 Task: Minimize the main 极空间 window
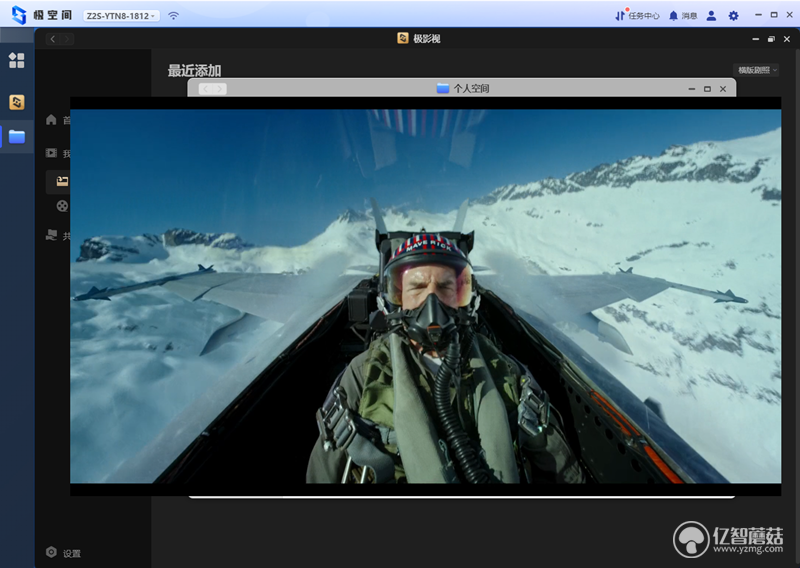758,15
